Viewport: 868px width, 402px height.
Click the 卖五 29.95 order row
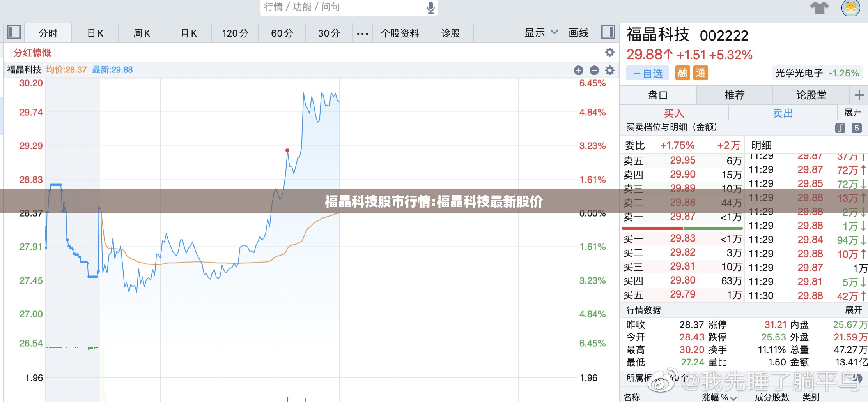pos(682,160)
